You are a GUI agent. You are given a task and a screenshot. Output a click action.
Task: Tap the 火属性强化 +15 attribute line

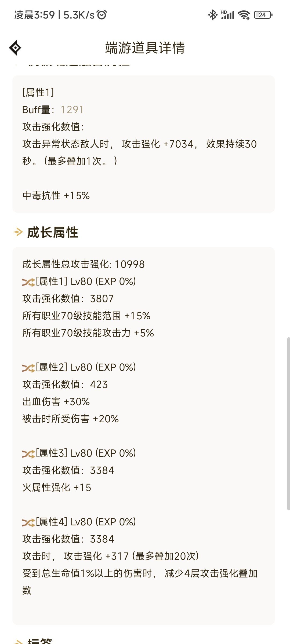pos(57,488)
